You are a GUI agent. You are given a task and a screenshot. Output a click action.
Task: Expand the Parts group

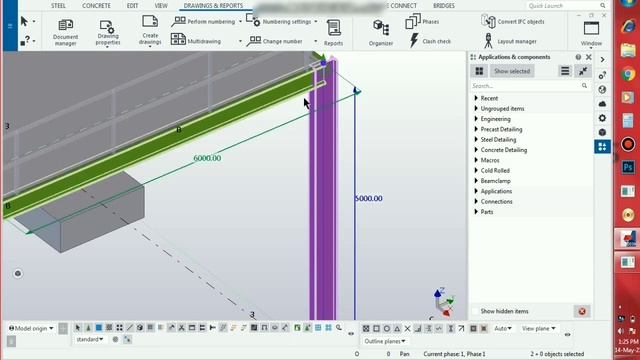[x=476, y=212]
